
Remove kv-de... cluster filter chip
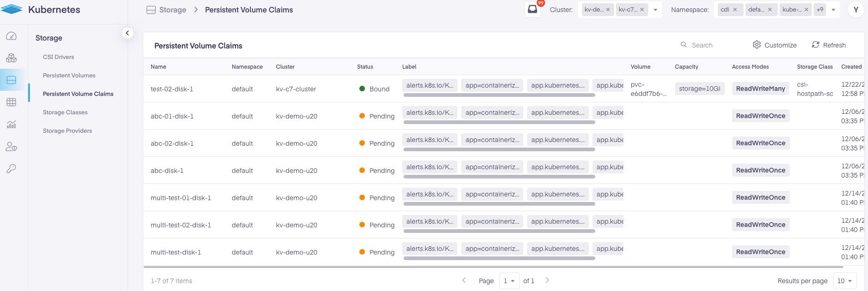pos(608,10)
